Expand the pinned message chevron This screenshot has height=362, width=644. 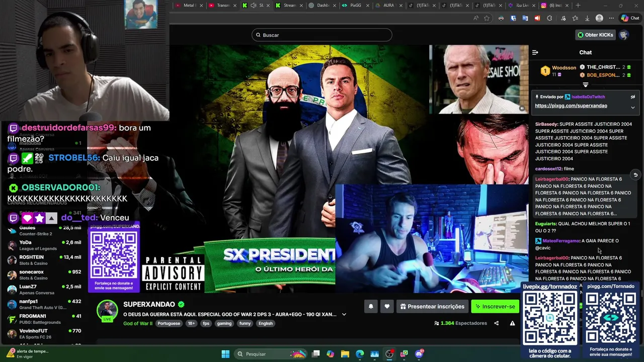(x=633, y=108)
